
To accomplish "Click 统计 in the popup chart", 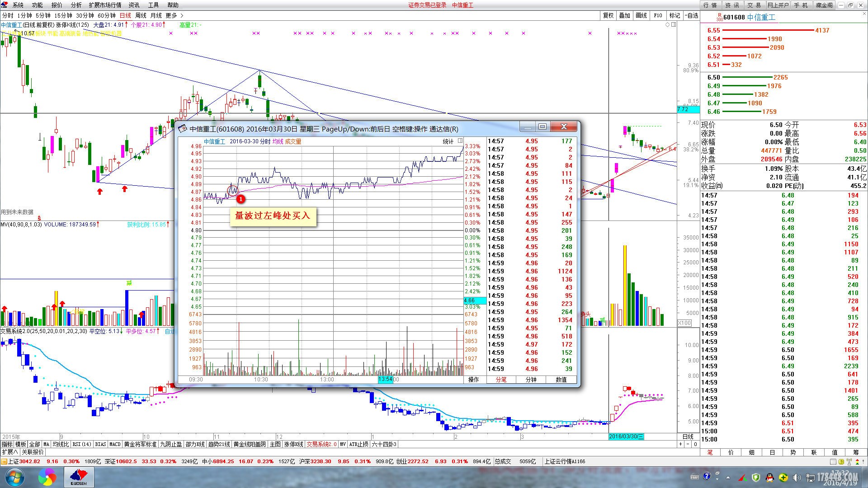I will [x=448, y=141].
